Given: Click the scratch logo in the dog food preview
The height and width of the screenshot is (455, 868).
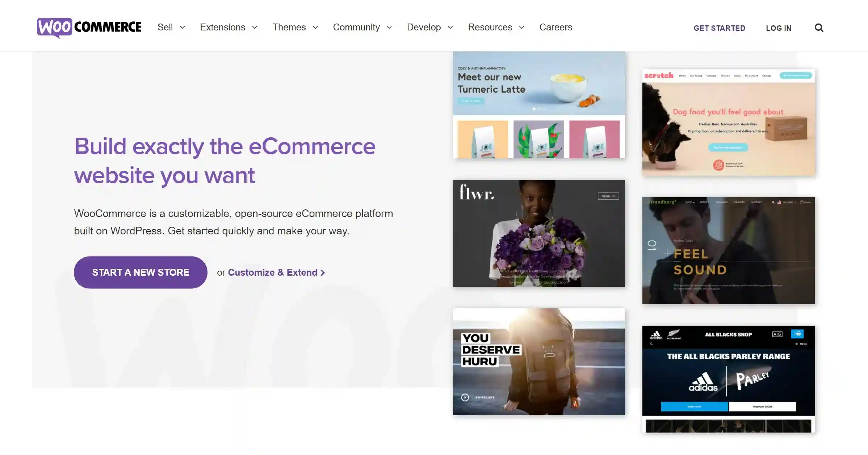Looking at the screenshot, I should click(659, 76).
